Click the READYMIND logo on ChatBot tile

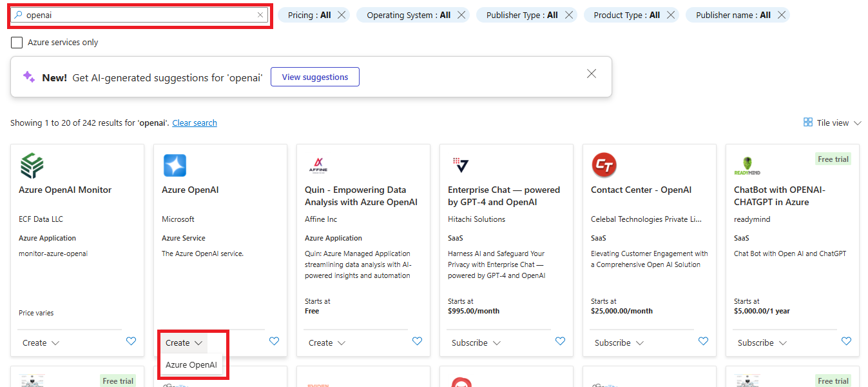coord(747,166)
